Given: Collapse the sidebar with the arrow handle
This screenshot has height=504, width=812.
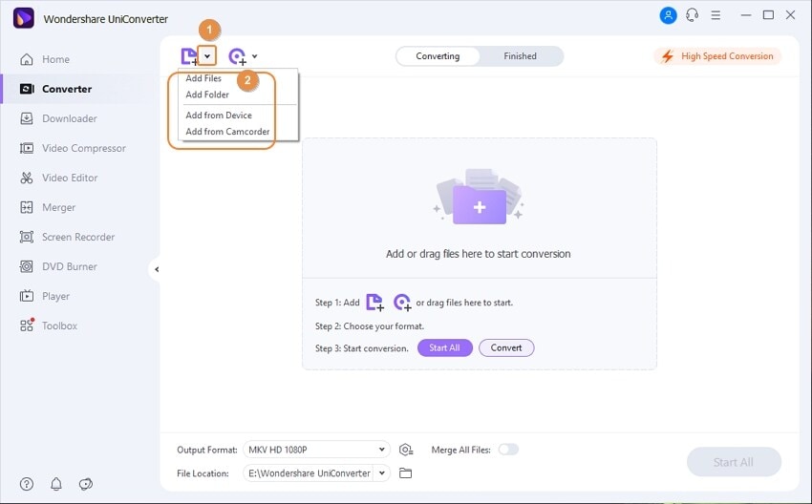Looking at the screenshot, I should (156, 269).
